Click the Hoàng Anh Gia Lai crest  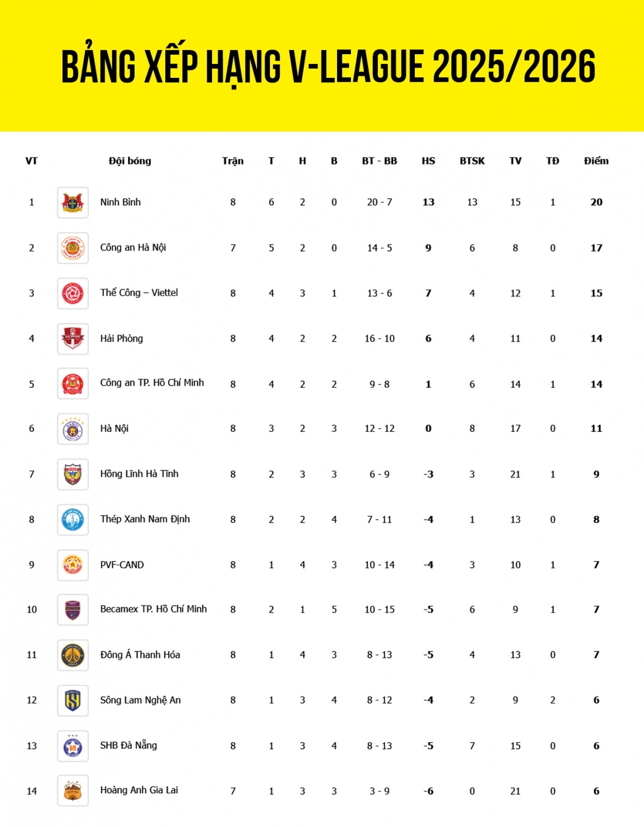tap(73, 791)
